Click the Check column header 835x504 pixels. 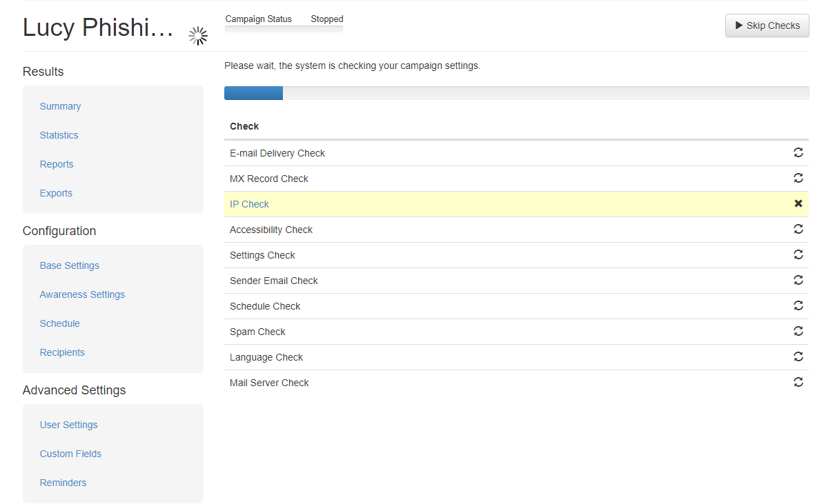click(x=244, y=126)
